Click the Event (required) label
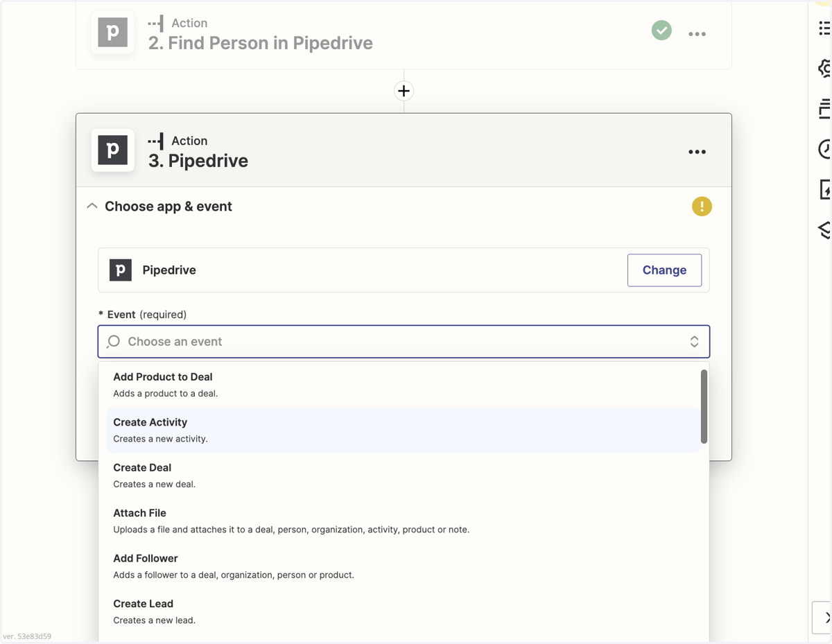 [x=142, y=315]
